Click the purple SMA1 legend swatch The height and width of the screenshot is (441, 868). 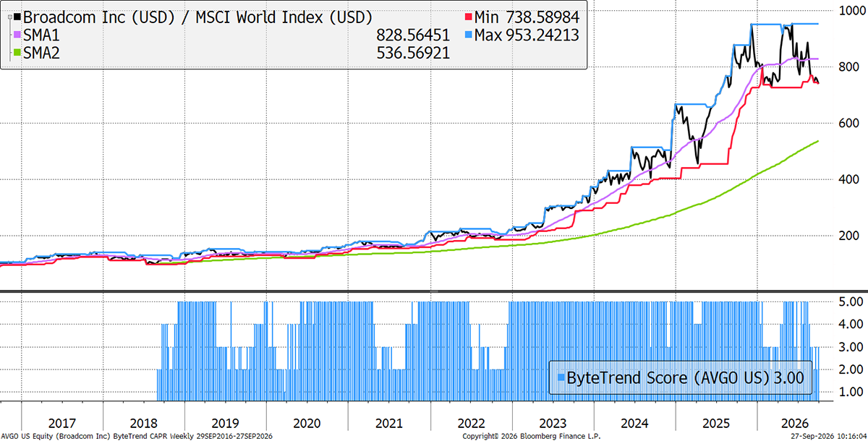point(18,35)
